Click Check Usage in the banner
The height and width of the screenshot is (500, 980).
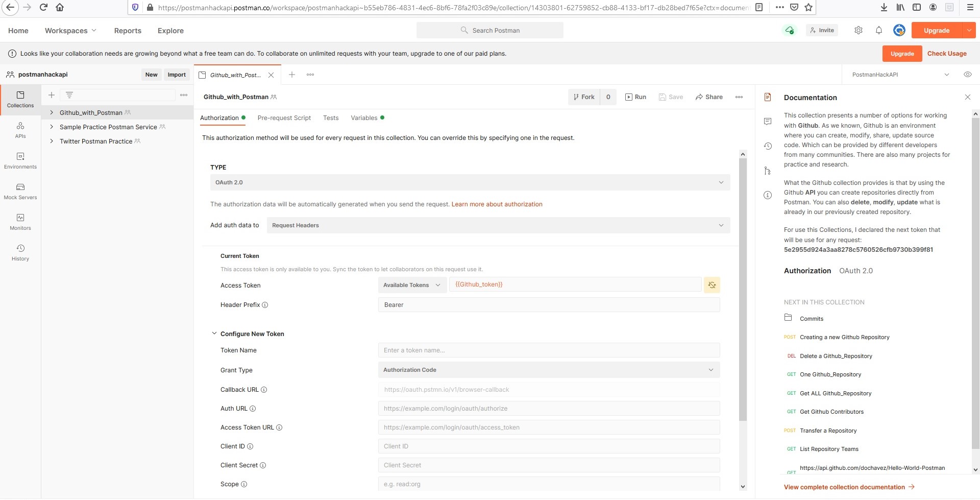click(x=947, y=54)
